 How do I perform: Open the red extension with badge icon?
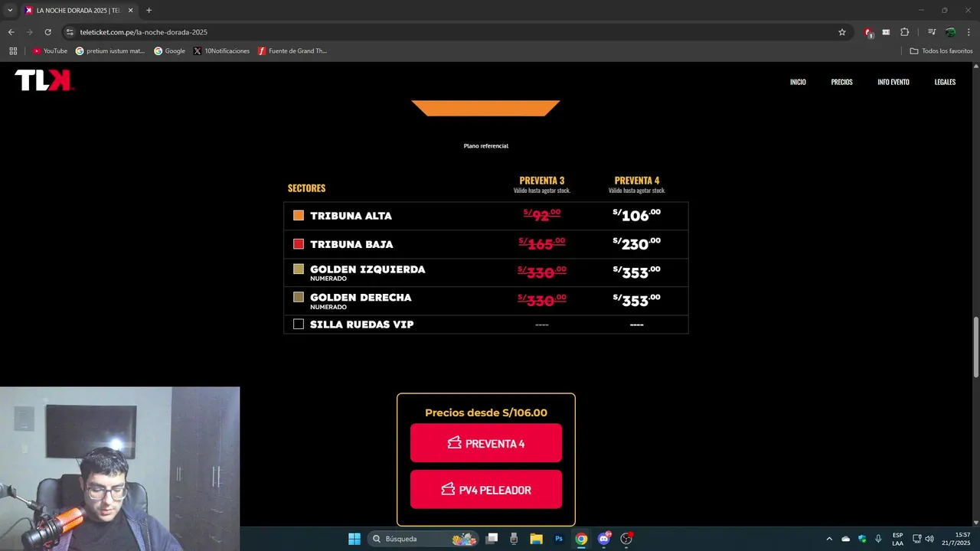point(868,32)
